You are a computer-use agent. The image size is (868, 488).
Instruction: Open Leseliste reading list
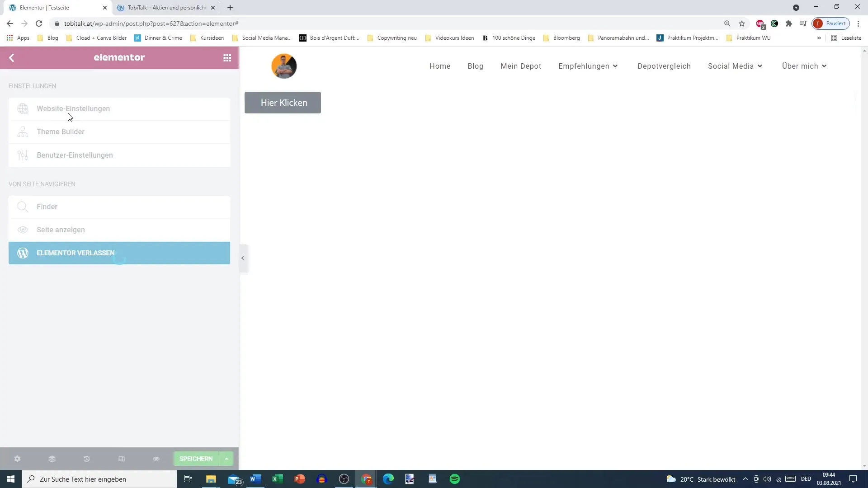(846, 38)
